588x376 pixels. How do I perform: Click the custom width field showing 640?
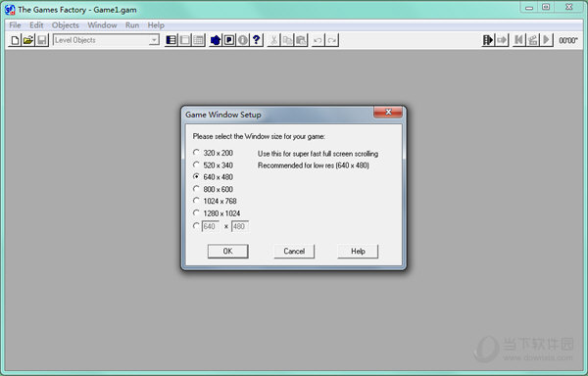[211, 226]
